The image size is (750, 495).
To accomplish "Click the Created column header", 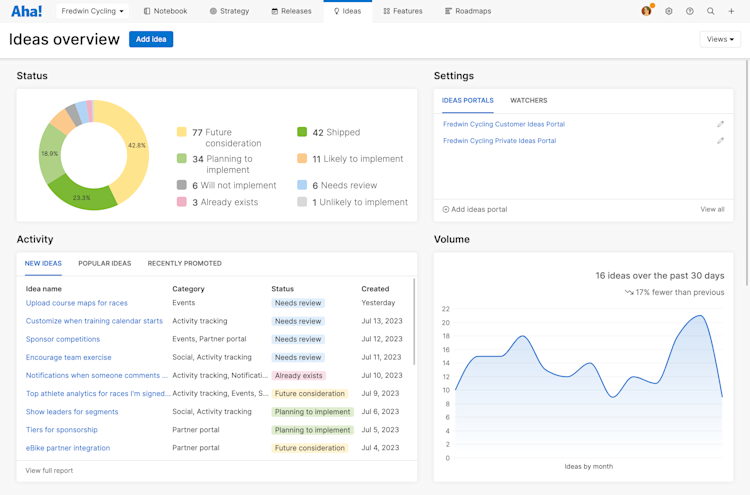I will pos(375,289).
